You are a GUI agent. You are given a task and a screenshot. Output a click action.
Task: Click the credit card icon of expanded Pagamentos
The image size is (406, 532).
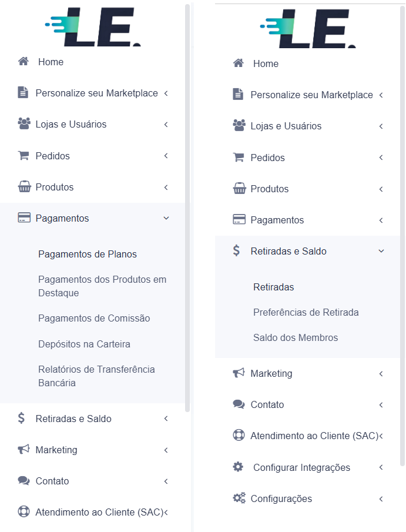pyautogui.click(x=24, y=218)
